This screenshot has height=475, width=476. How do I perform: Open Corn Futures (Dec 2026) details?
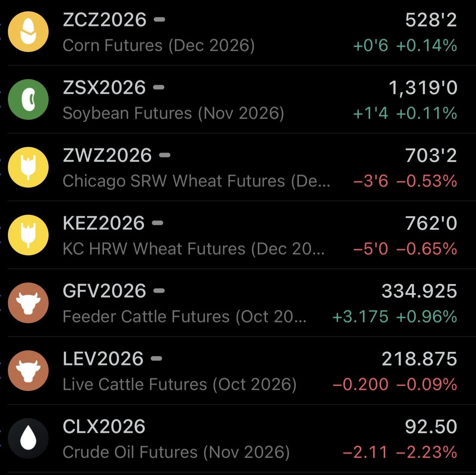pyautogui.click(x=159, y=46)
